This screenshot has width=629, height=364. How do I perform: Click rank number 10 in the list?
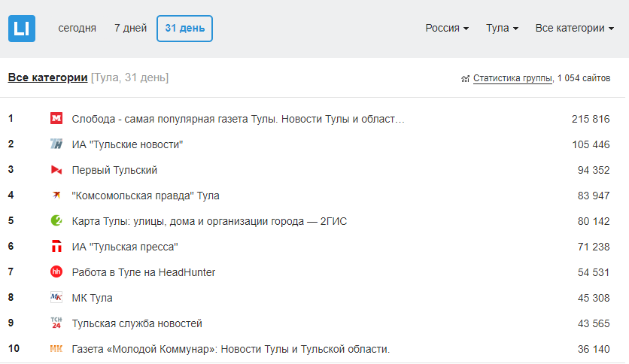pos(14,348)
